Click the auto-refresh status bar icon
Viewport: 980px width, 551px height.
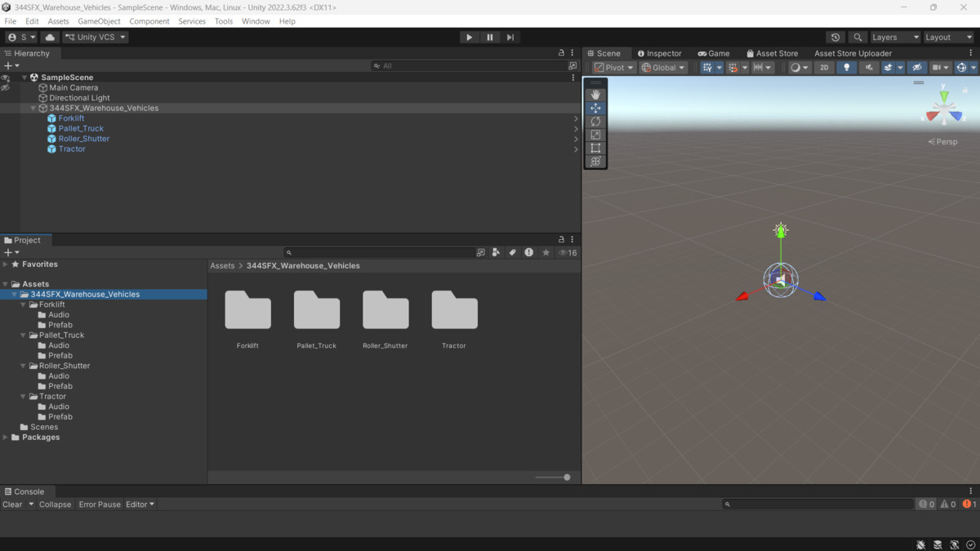click(954, 544)
